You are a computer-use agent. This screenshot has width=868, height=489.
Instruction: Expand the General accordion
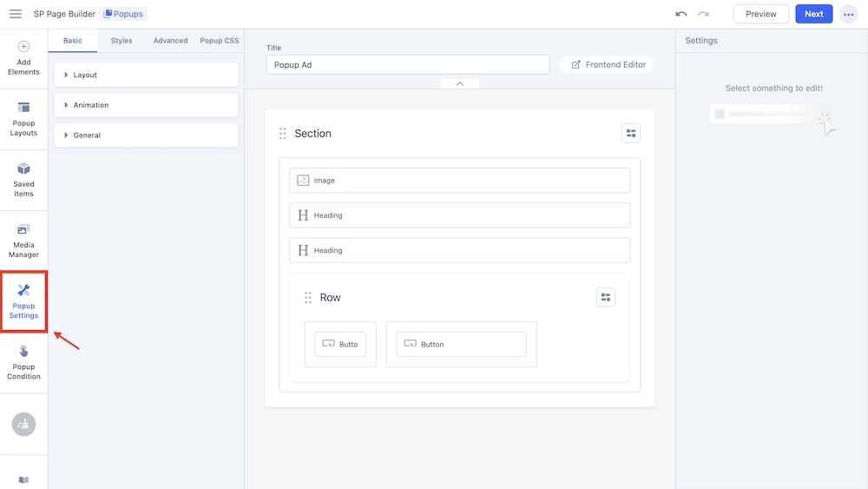click(146, 135)
